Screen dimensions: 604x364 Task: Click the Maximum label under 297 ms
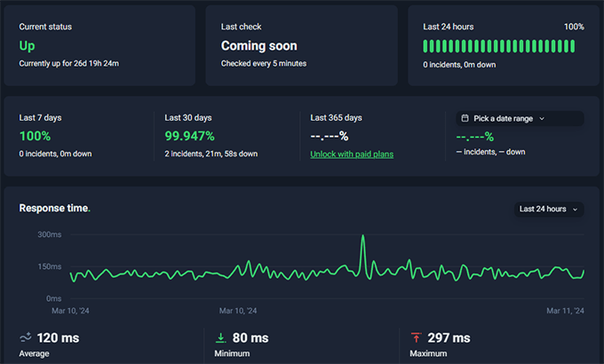428,353
